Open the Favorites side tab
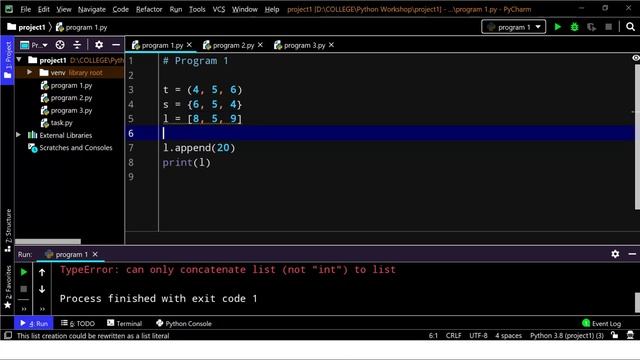Screen dimensions: 640x360 [x=7, y=287]
